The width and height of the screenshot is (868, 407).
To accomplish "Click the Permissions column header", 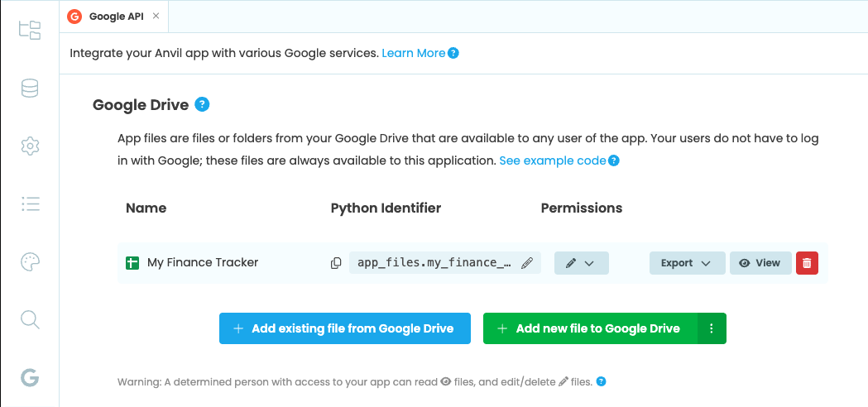I will 581,208.
